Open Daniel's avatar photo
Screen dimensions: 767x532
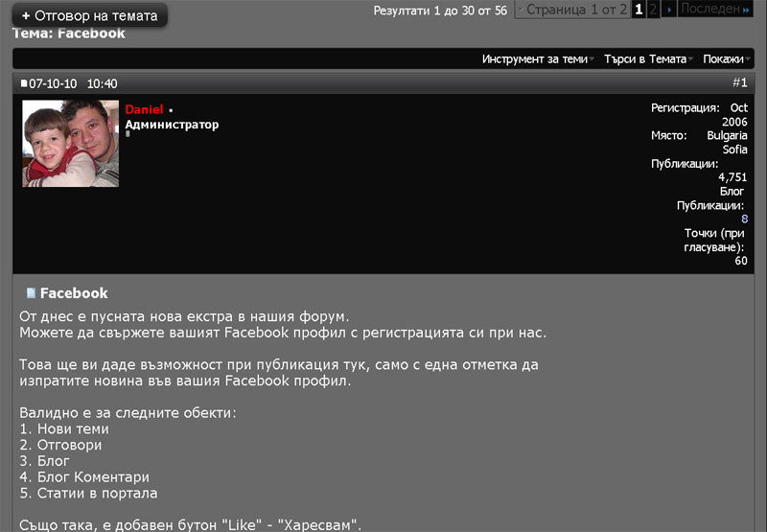pyautogui.click(x=70, y=143)
